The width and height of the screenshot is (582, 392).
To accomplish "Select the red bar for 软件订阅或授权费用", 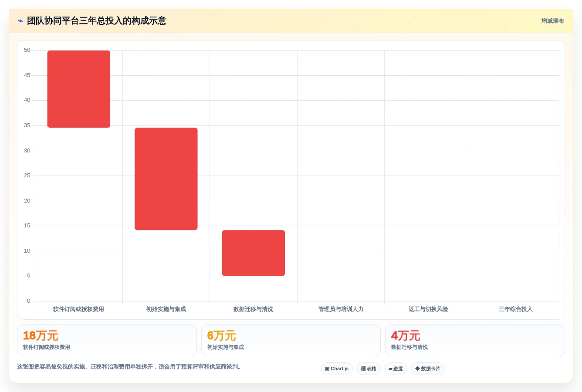I will [x=79, y=89].
